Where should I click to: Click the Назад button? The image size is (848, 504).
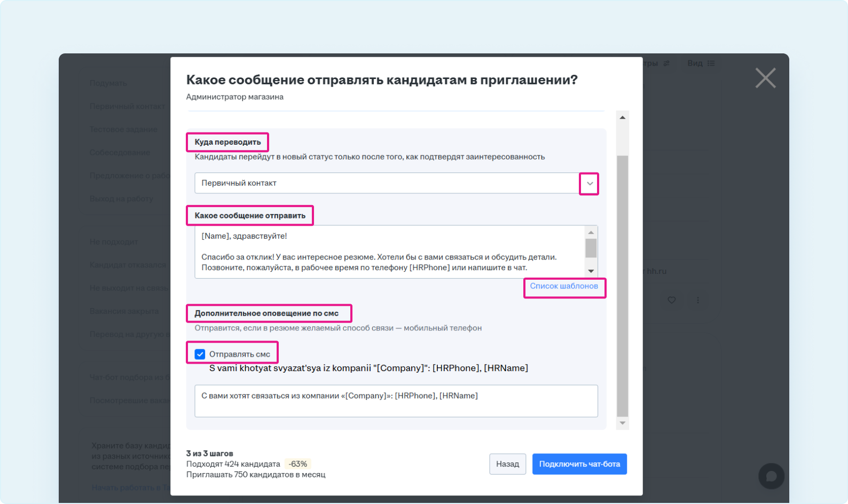tap(507, 464)
